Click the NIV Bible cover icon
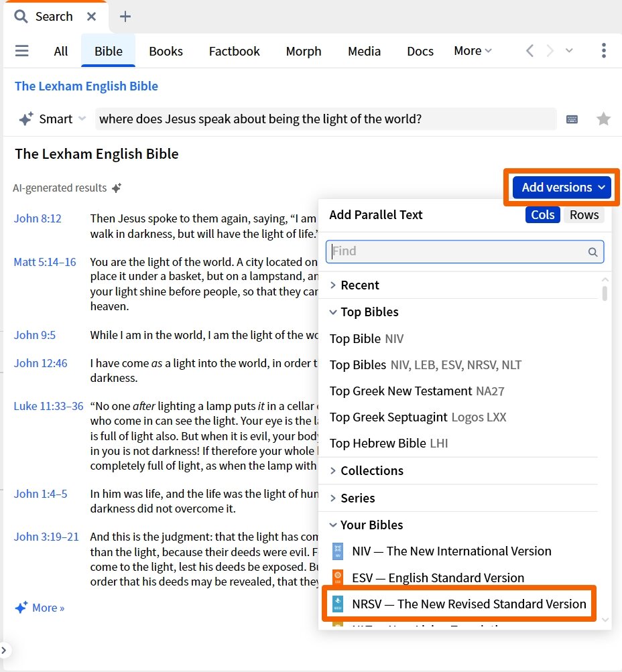The width and height of the screenshot is (622, 672). click(x=338, y=551)
